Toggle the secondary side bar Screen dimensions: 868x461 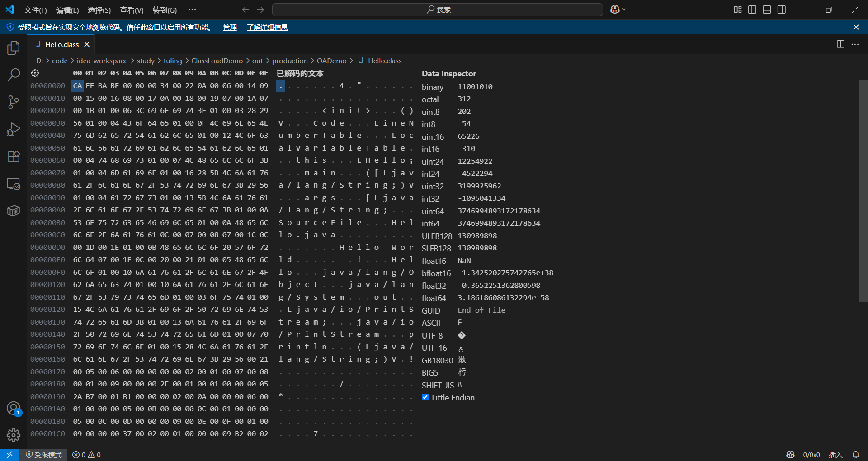(x=782, y=9)
